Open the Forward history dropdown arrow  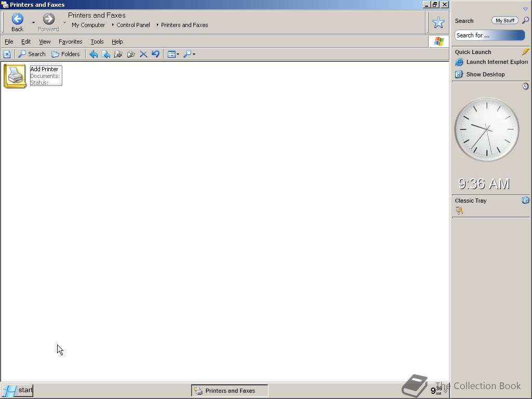[64, 22]
